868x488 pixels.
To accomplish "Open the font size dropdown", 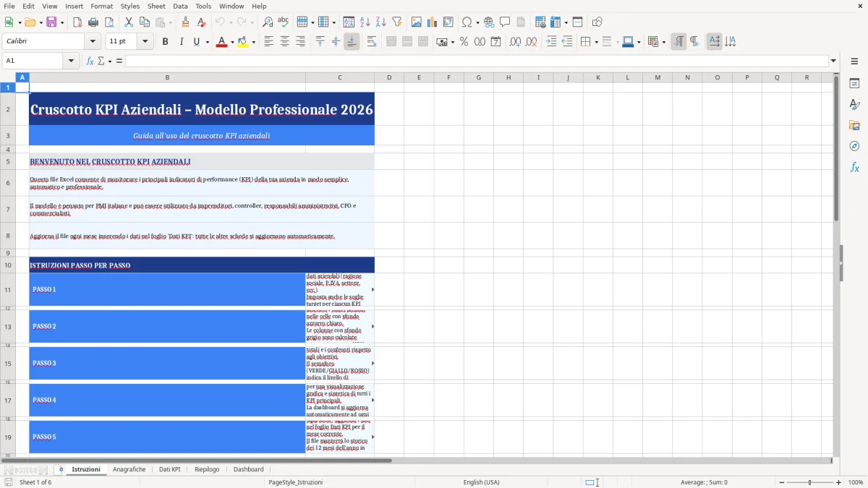I will pyautogui.click(x=145, y=42).
